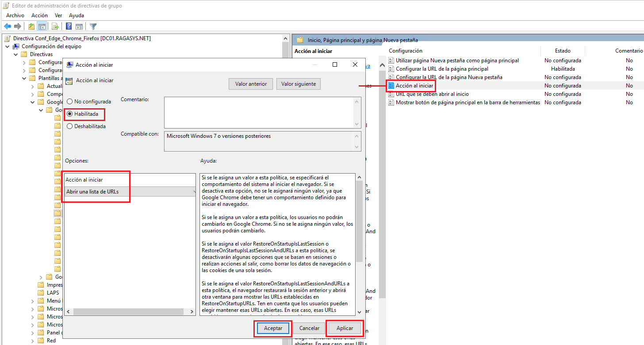
Task: Click the 'Valor siguiente' button
Action: (298, 83)
